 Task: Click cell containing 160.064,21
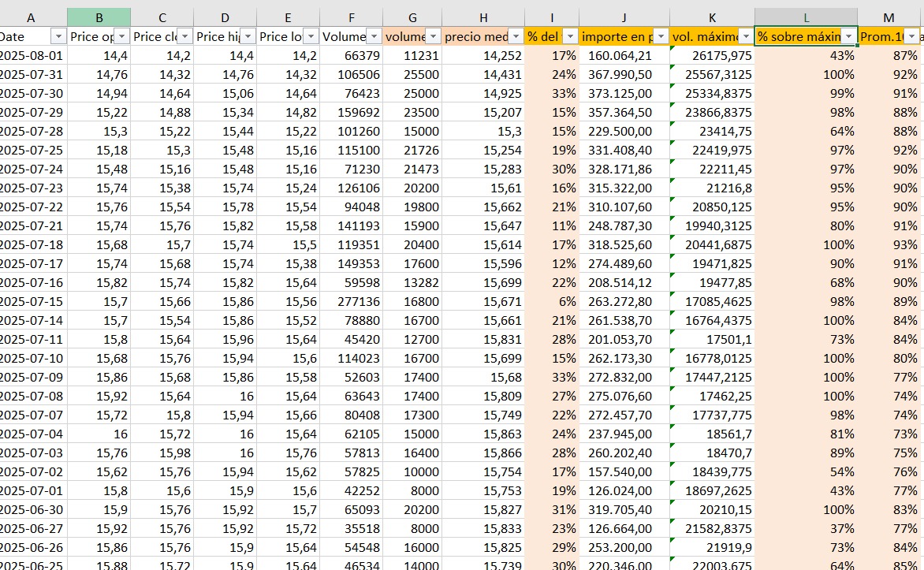coord(624,55)
